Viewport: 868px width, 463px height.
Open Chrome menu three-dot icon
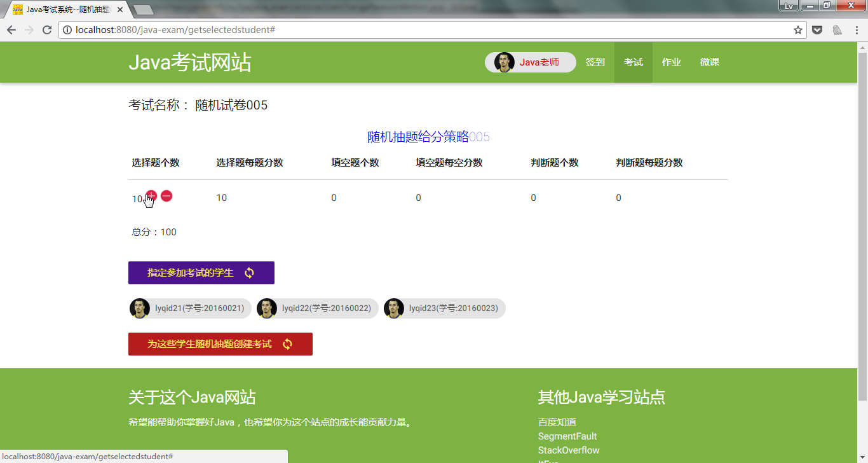click(856, 30)
